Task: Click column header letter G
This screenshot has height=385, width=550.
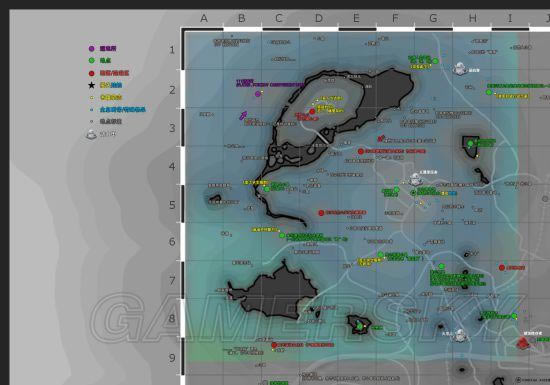Action: (x=433, y=18)
